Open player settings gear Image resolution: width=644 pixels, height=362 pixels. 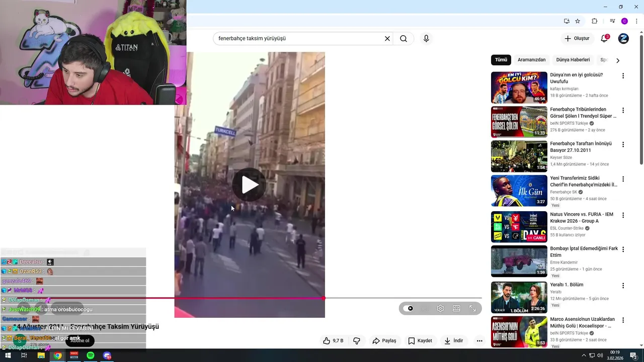tap(440, 309)
